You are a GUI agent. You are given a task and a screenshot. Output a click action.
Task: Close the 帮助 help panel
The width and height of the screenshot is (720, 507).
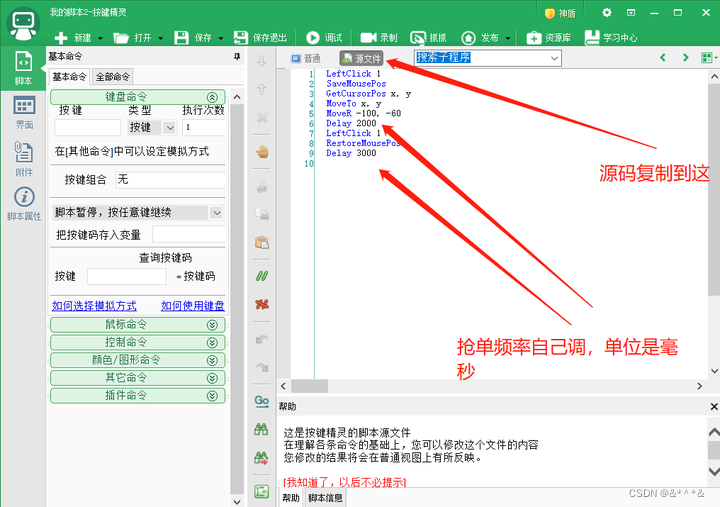click(x=714, y=406)
